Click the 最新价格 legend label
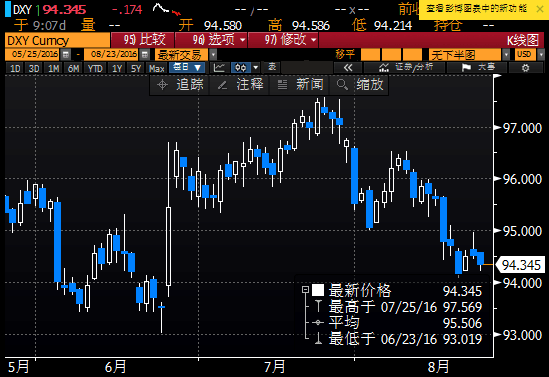This screenshot has width=549, height=377. coord(360,291)
